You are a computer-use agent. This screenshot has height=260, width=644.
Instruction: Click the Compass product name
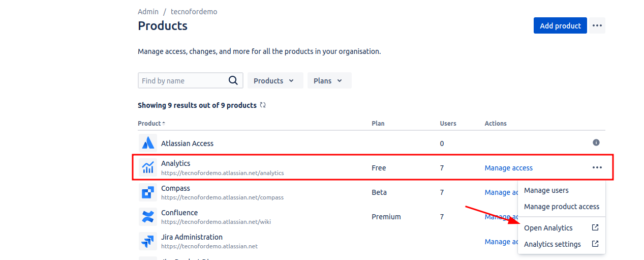point(175,188)
